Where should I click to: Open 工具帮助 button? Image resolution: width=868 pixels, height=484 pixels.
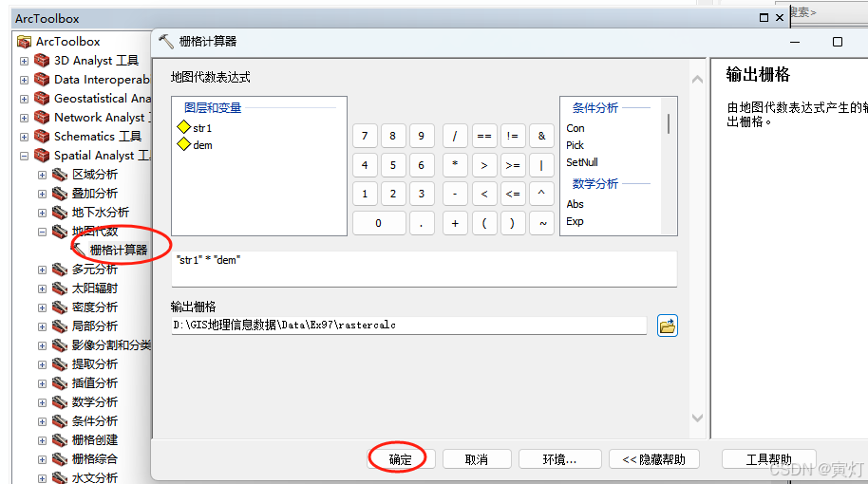(x=768, y=459)
